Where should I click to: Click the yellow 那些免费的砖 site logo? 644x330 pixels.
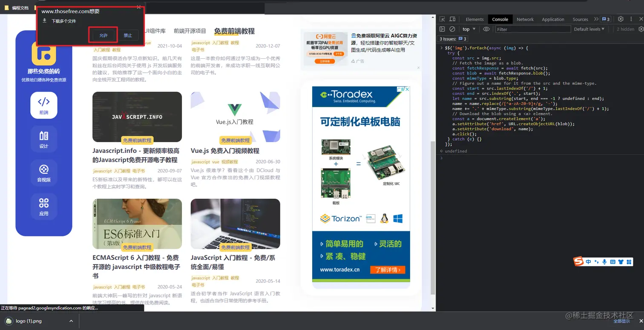44,53
